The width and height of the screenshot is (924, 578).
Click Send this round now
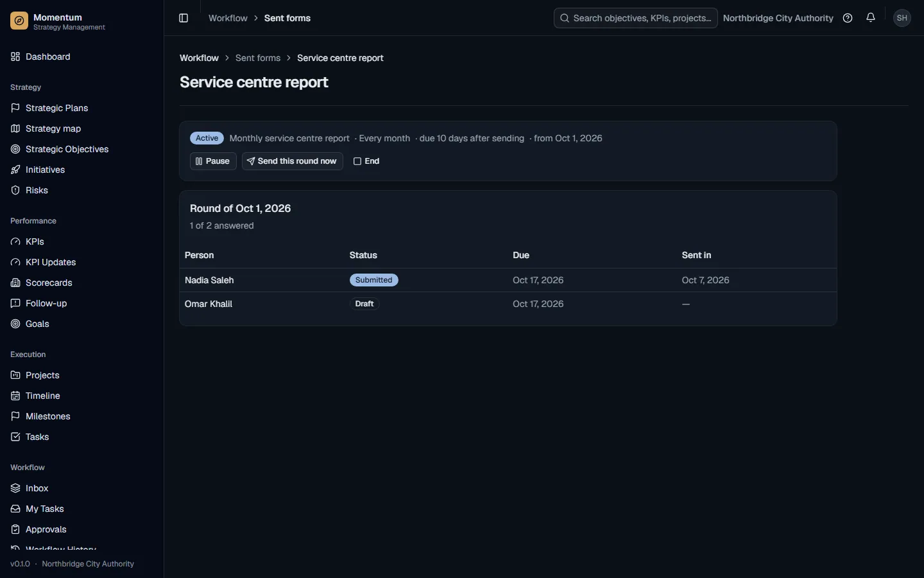point(292,161)
